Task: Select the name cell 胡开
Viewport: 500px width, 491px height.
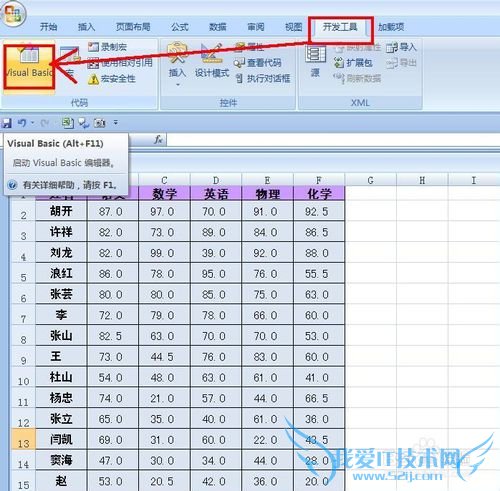Action: coord(61,211)
